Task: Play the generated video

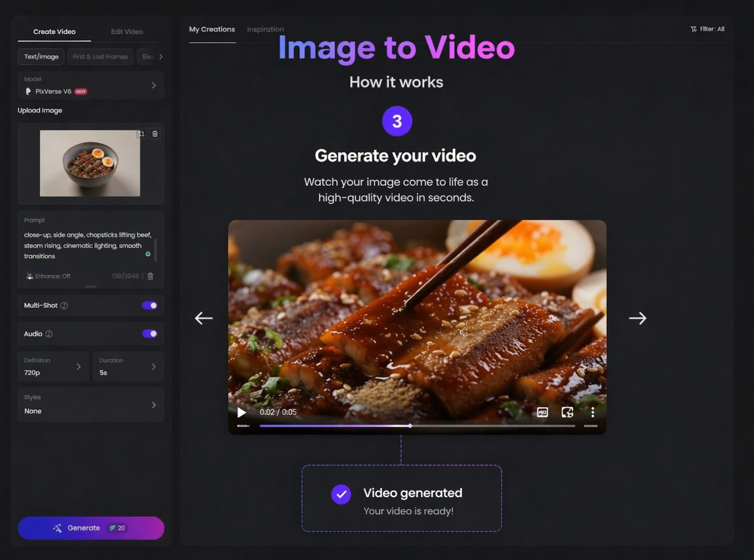Action: coord(241,412)
